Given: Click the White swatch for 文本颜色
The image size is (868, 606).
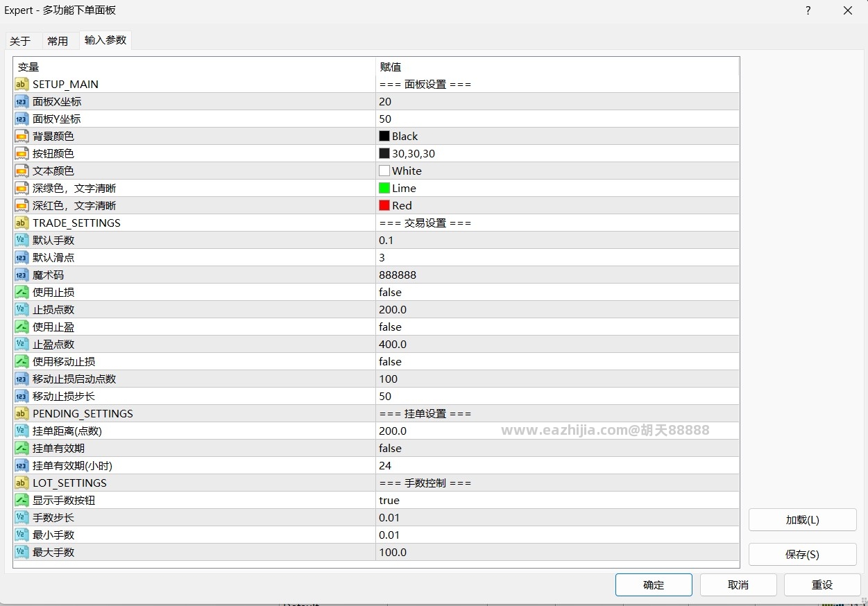Looking at the screenshot, I should coord(384,171).
